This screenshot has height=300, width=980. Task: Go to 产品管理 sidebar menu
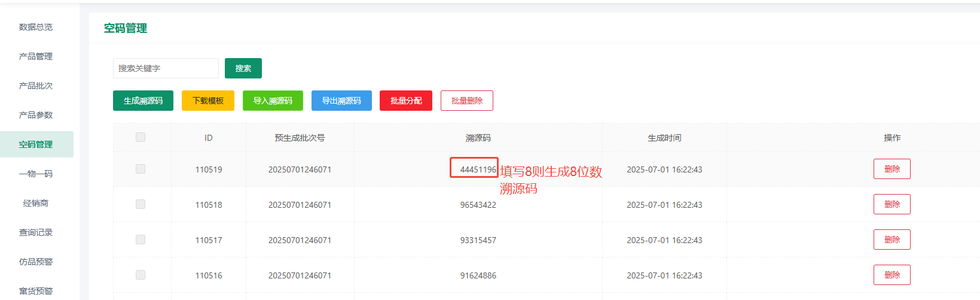click(36, 56)
